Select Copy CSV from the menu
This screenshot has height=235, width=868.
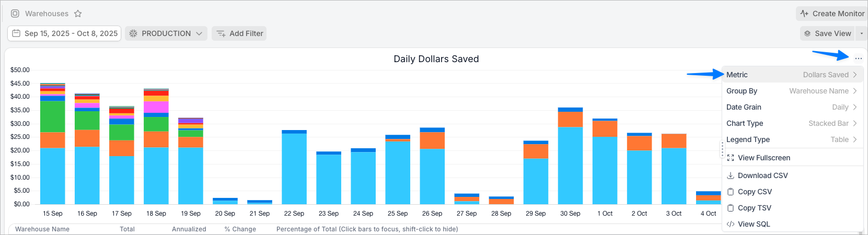[755, 192]
